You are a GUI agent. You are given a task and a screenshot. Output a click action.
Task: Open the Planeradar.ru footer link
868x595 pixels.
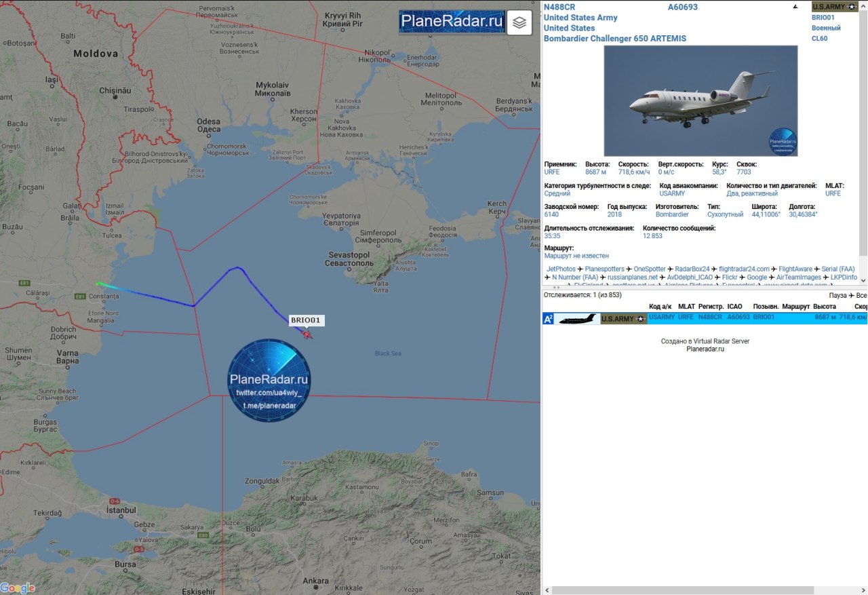(x=705, y=349)
